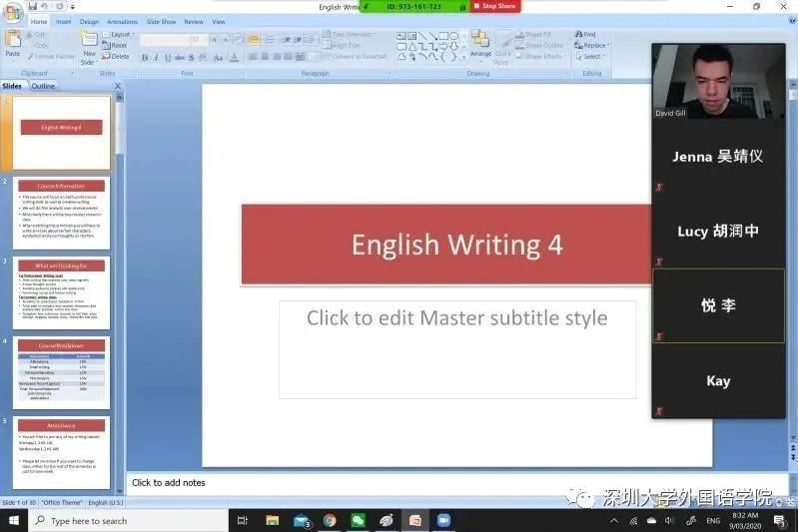
Task: Open Chrome from the taskbar
Action: [329, 520]
